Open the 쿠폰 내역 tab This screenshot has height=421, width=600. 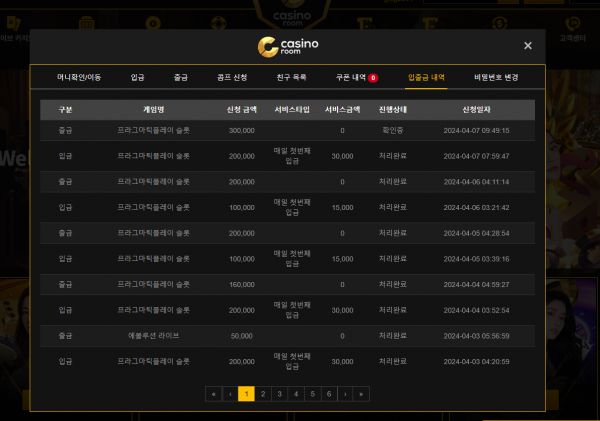tap(351, 77)
